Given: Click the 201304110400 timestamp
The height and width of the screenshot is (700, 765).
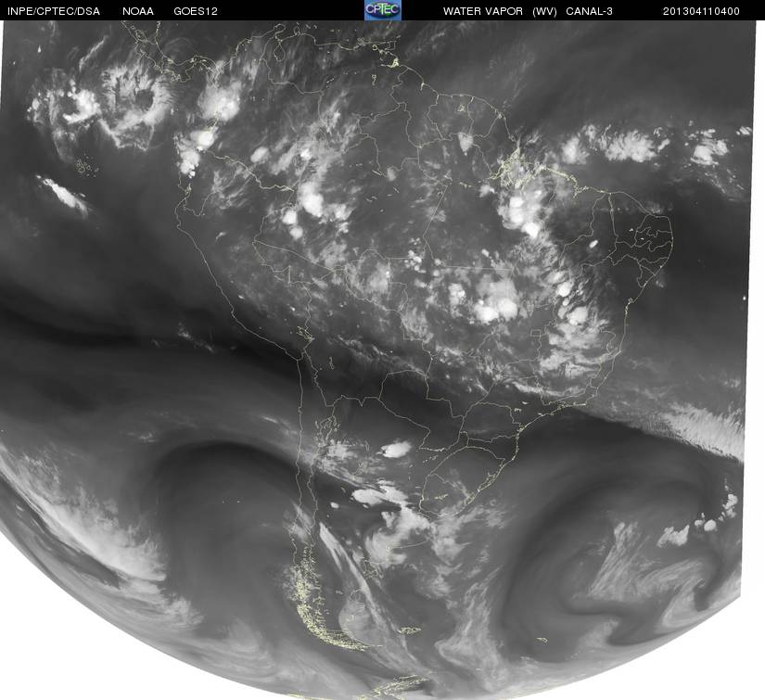Looking at the screenshot, I should coord(701,11).
